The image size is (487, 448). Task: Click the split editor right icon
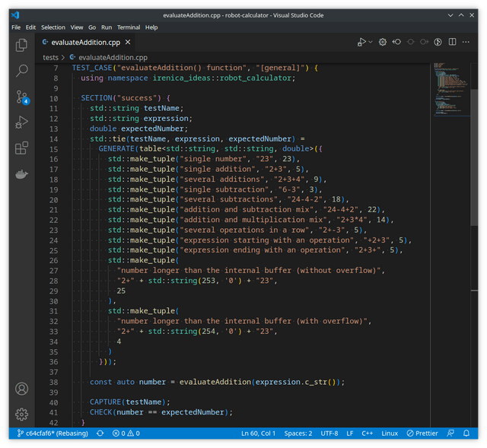(452, 42)
